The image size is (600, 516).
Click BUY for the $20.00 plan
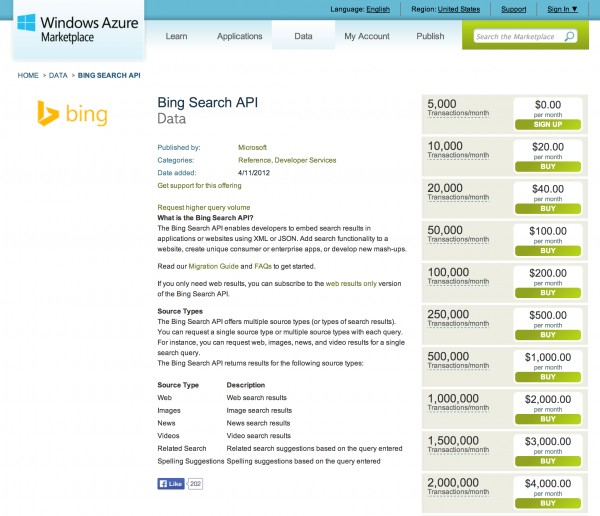click(x=548, y=167)
